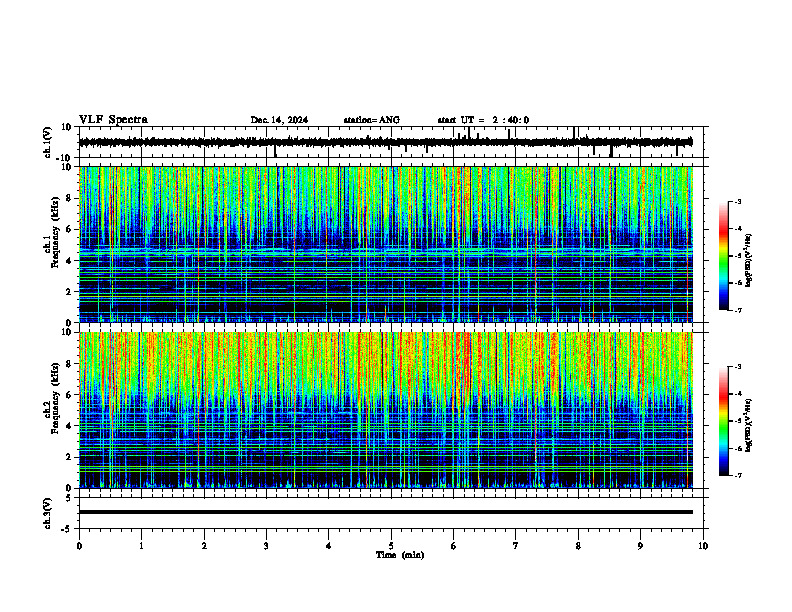The height and width of the screenshot is (612, 792).
Task: Click the "6" kHz tick on ch.2 spectrogram
Action: [70, 395]
